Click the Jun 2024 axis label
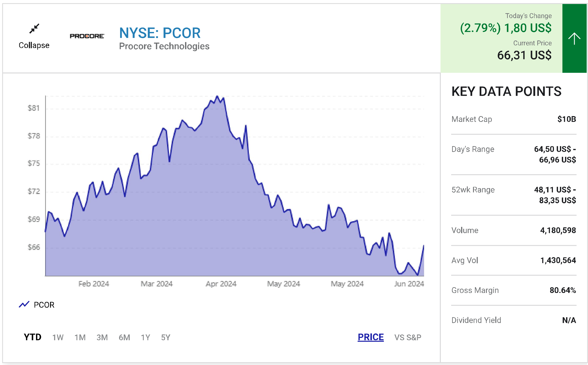 [409, 284]
